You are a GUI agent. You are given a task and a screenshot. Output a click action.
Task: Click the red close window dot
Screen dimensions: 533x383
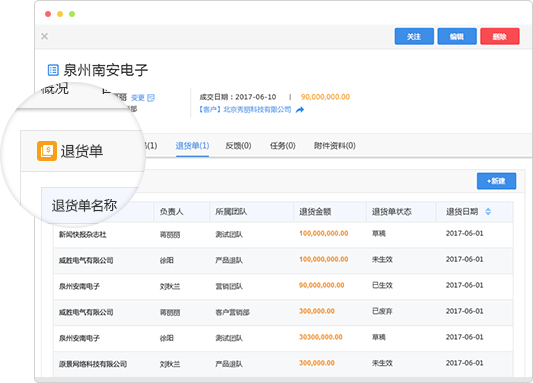coord(48,14)
